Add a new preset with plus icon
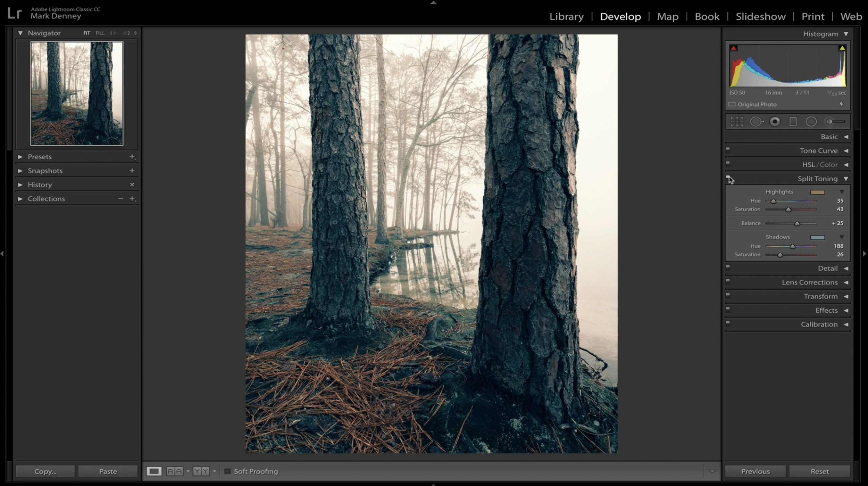 (x=132, y=157)
